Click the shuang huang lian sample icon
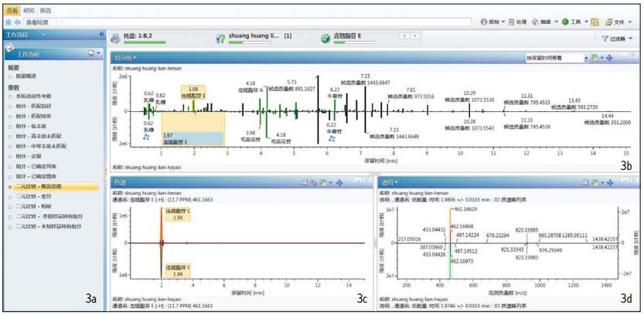The height and width of the screenshot is (315, 644). tap(220, 37)
